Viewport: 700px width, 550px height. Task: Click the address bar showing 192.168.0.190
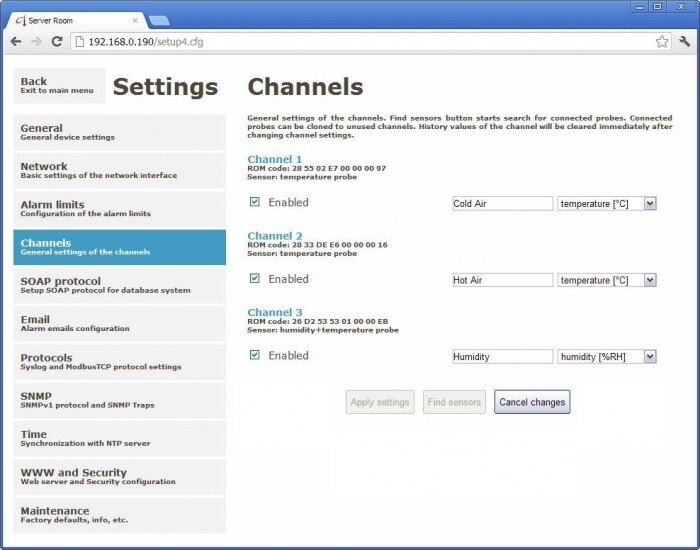pyautogui.click(x=360, y=42)
